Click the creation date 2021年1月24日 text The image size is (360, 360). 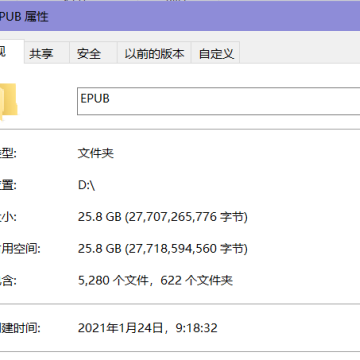tap(121, 328)
